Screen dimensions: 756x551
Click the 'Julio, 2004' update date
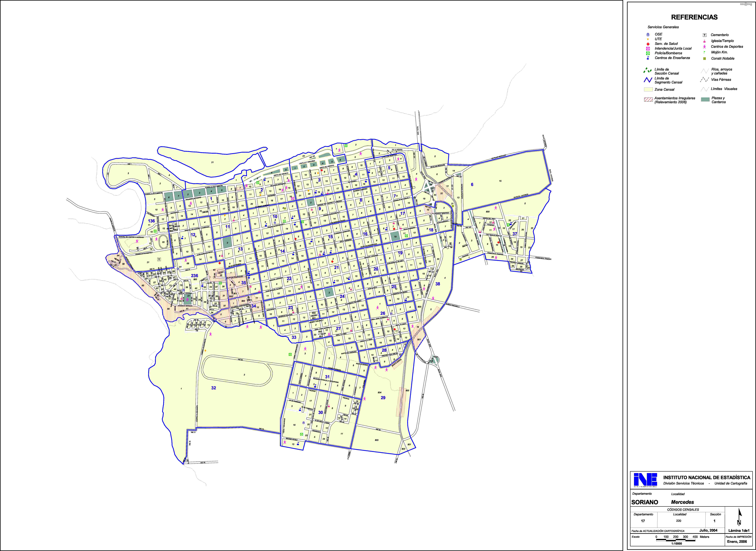pos(708,530)
